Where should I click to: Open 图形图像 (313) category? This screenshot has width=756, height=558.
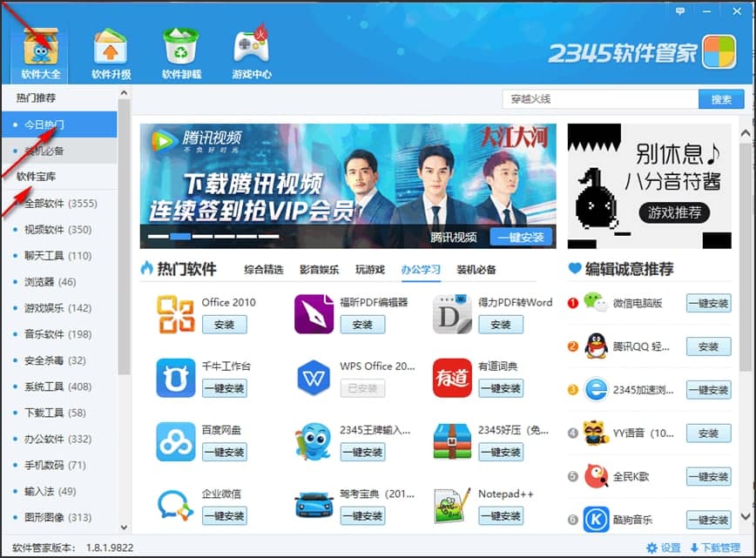pos(59,518)
